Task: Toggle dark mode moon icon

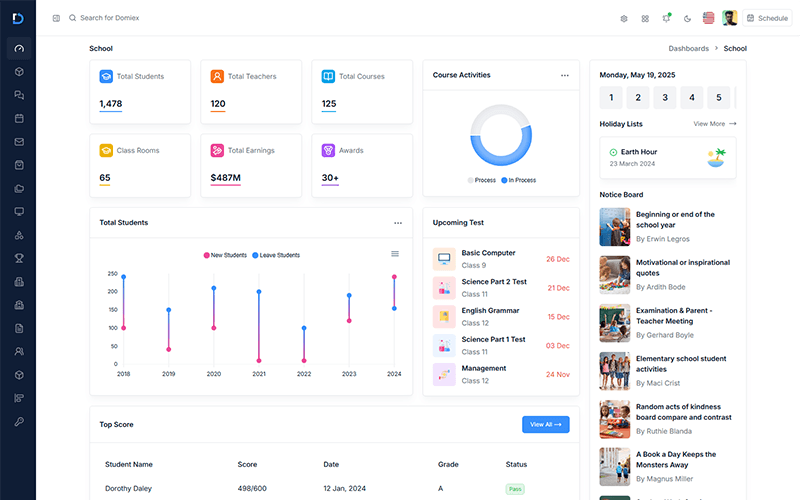Action: pos(687,18)
